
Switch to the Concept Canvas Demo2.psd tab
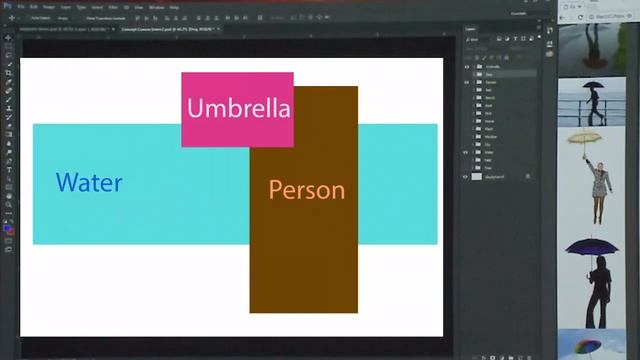(171, 29)
